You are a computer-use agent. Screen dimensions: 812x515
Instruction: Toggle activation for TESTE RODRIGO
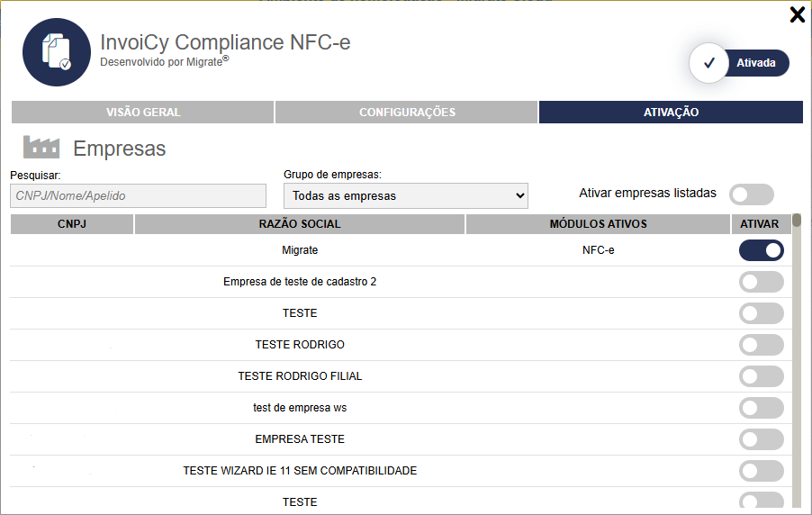coord(761,345)
